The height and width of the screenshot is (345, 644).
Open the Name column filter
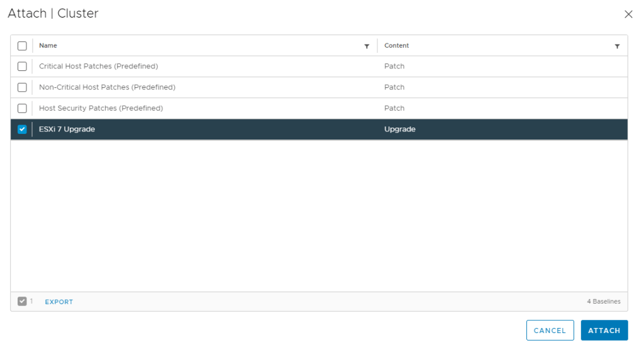(367, 46)
